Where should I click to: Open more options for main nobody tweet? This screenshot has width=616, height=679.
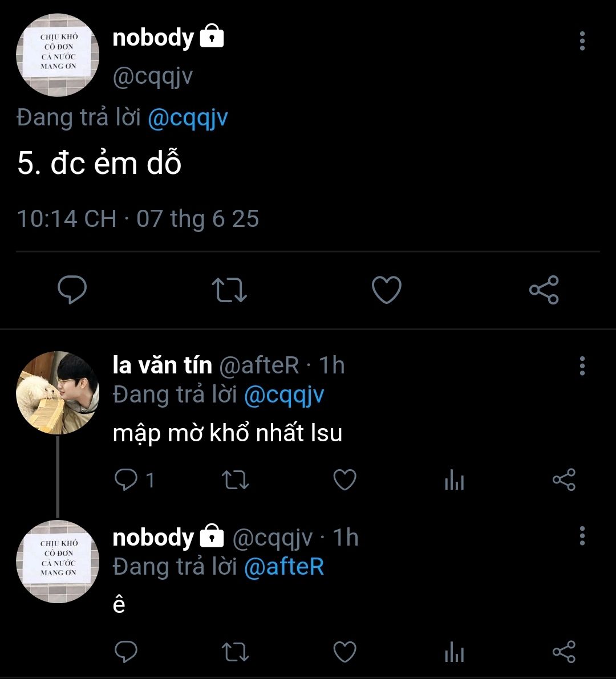tap(582, 41)
